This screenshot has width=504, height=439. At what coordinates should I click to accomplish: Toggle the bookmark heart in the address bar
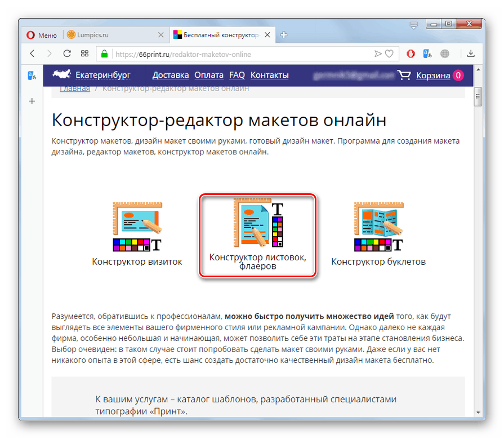(x=390, y=54)
